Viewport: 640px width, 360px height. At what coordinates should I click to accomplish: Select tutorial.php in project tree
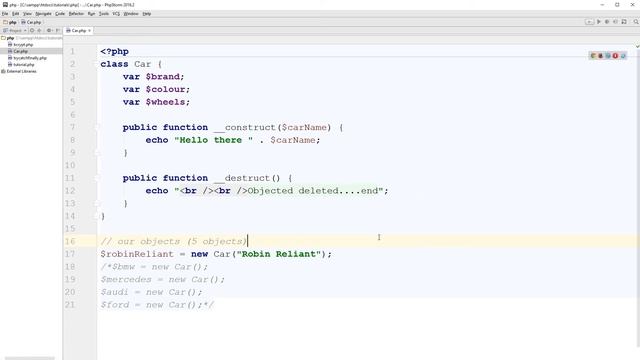point(21,64)
